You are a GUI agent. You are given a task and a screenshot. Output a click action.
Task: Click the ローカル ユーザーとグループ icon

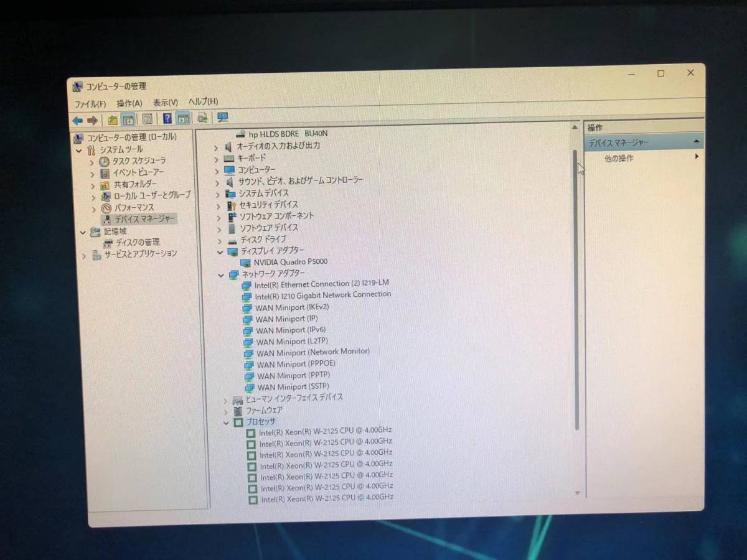click(x=106, y=196)
